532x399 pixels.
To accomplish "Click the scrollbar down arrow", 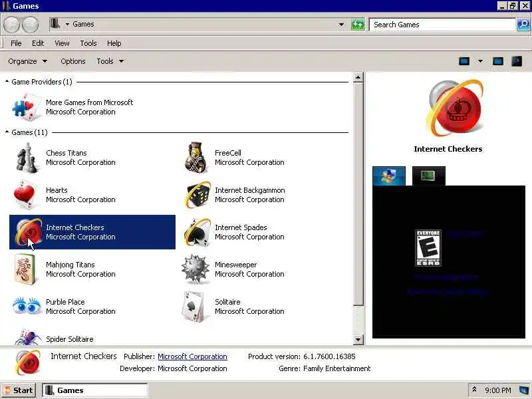I will [358, 339].
